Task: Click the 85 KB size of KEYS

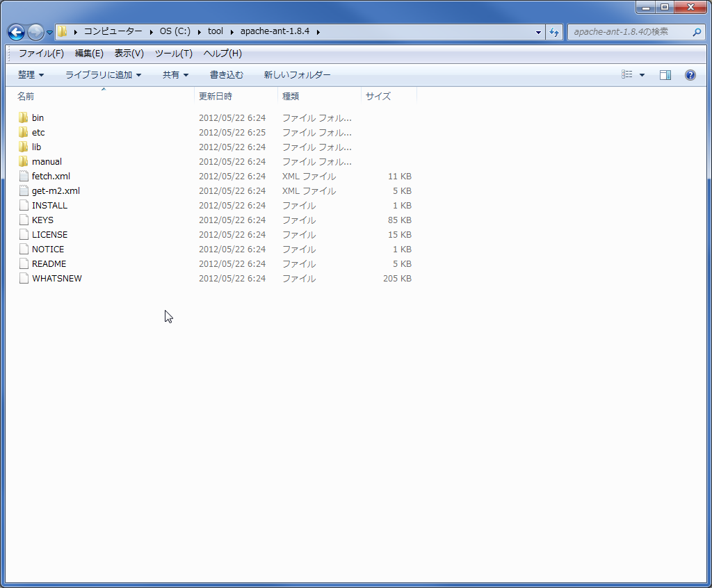Action: [x=400, y=220]
